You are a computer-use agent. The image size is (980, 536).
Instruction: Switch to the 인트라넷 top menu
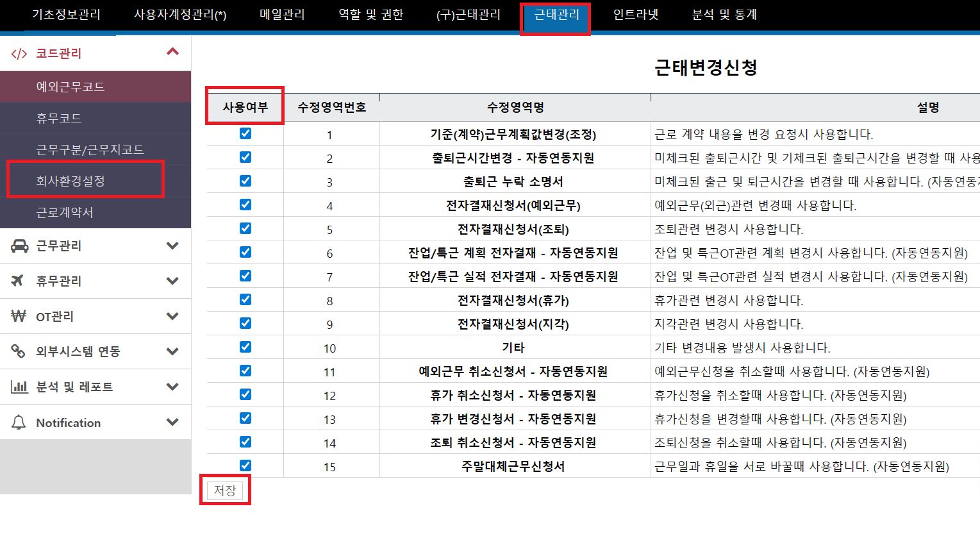click(x=635, y=15)
